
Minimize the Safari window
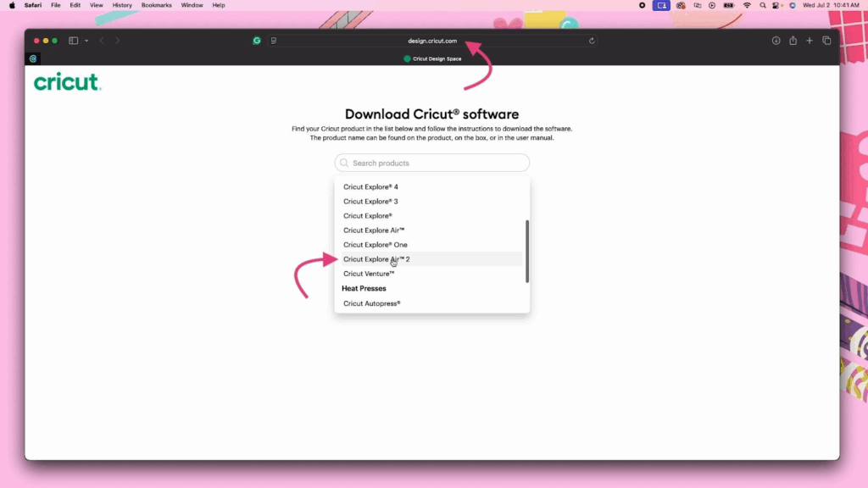pyautogui.click(x=46, y=41)
